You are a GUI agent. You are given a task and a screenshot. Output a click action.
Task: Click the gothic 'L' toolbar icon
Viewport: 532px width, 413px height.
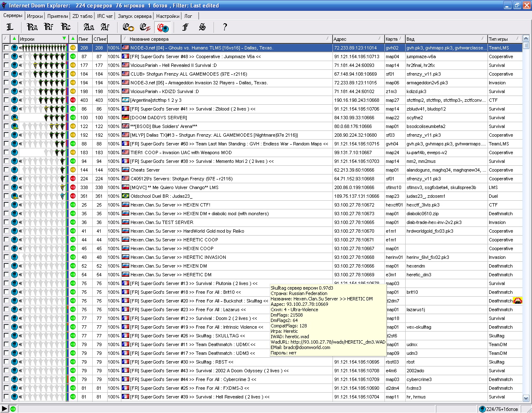click(10, 27)
